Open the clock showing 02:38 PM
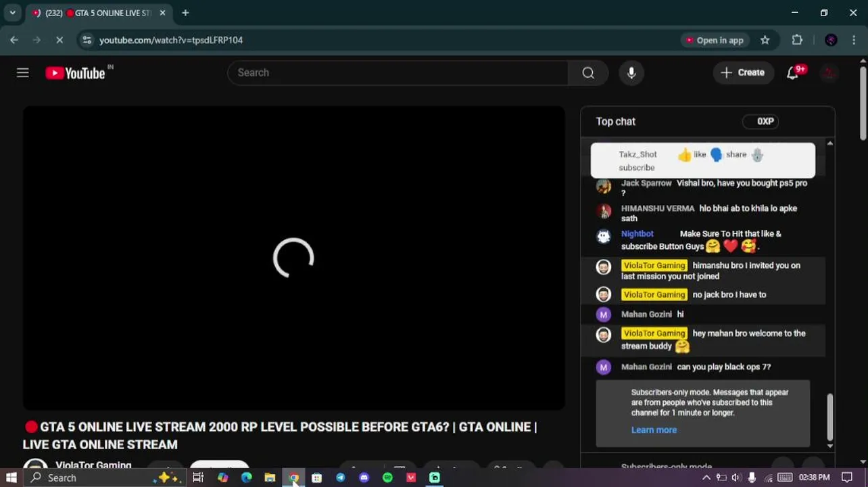This screenshot has height=487, width=868. pos(815,478)
